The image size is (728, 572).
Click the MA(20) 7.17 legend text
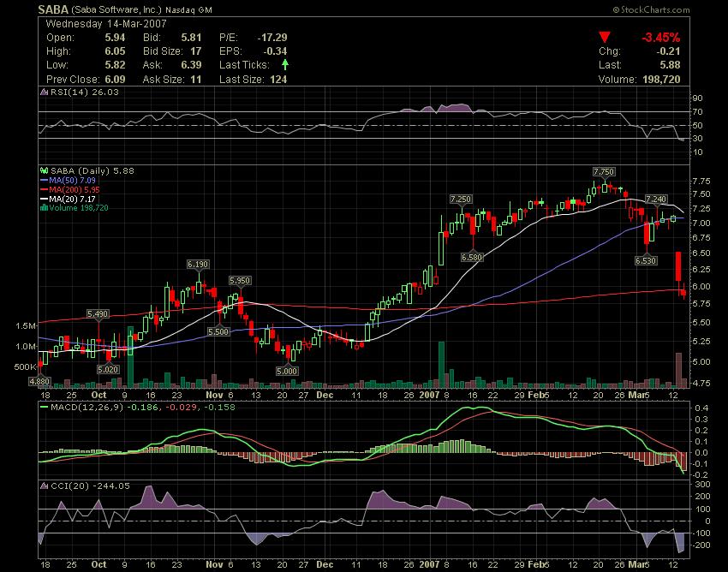[73, 200]
